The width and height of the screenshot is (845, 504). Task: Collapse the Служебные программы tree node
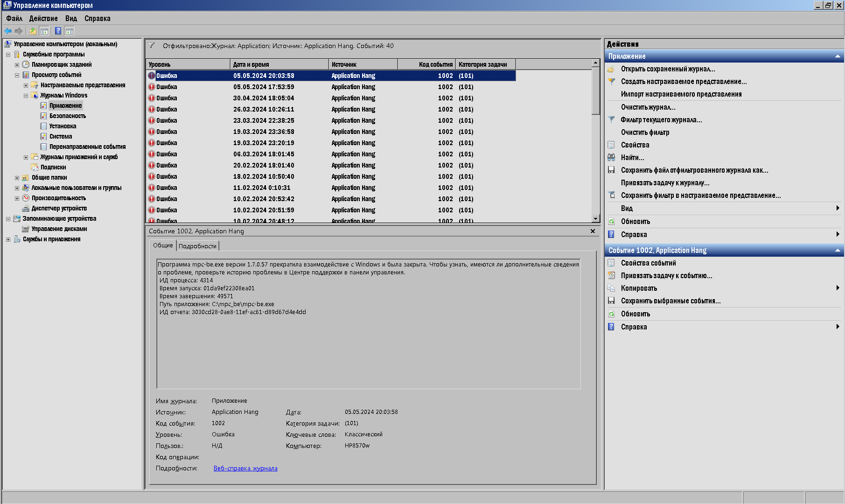point(8,55)
